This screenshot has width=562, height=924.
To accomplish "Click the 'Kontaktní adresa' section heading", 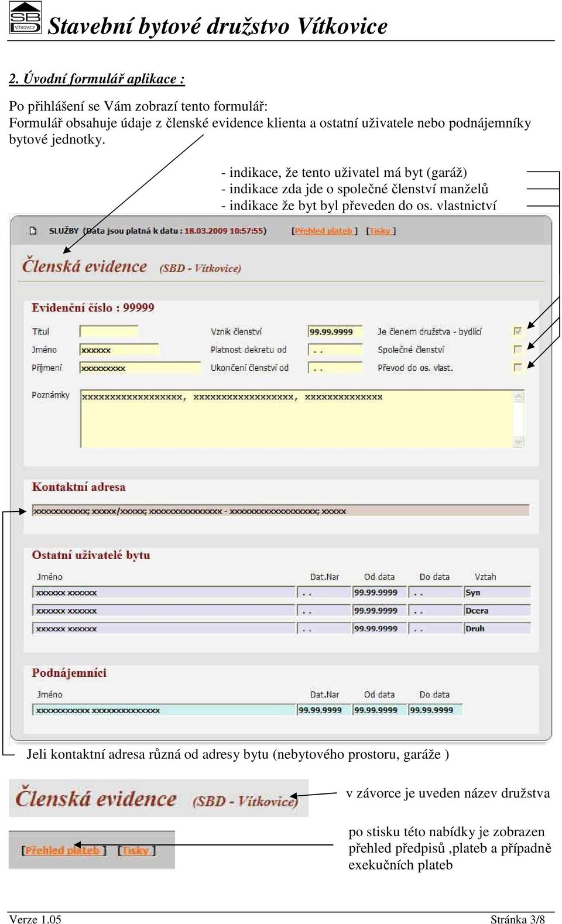I will (x=78, y=487).
